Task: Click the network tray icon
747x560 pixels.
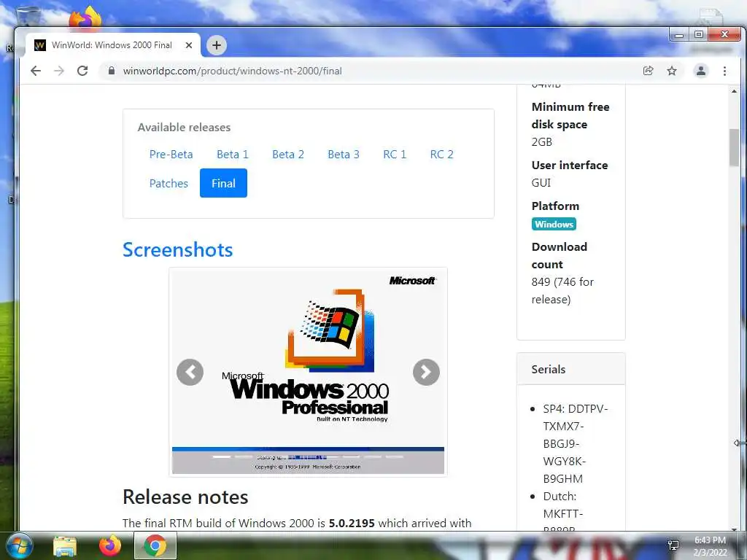Action: (x=673, y=545)
